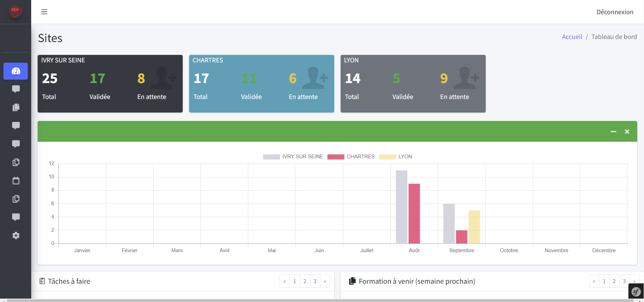Open the settings gear icon in the sidebar
This screenshot has height=302, width=644.
click(x=16, y=236)
